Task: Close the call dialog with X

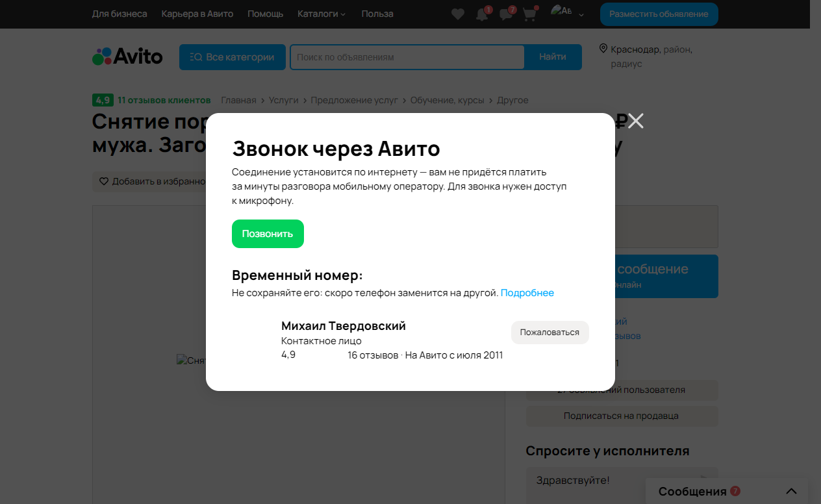Action: tap(635, 121)
